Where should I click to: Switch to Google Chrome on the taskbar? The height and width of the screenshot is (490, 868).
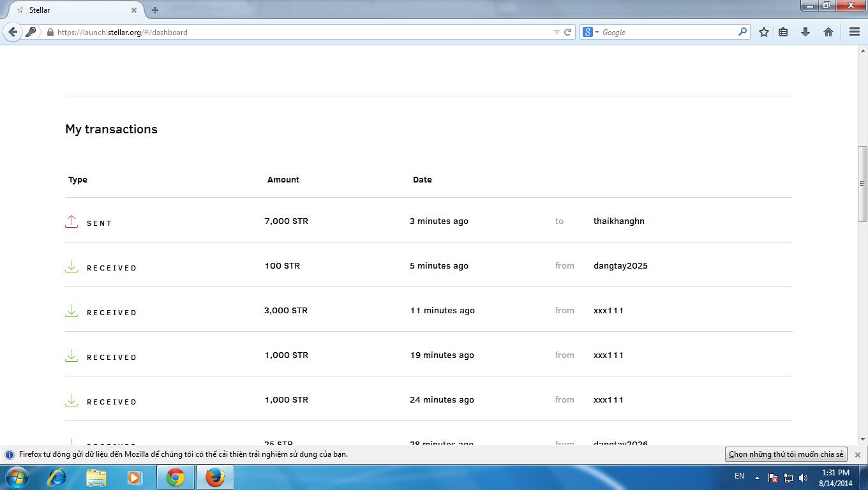pyautogui.click(x=176, y=477)
